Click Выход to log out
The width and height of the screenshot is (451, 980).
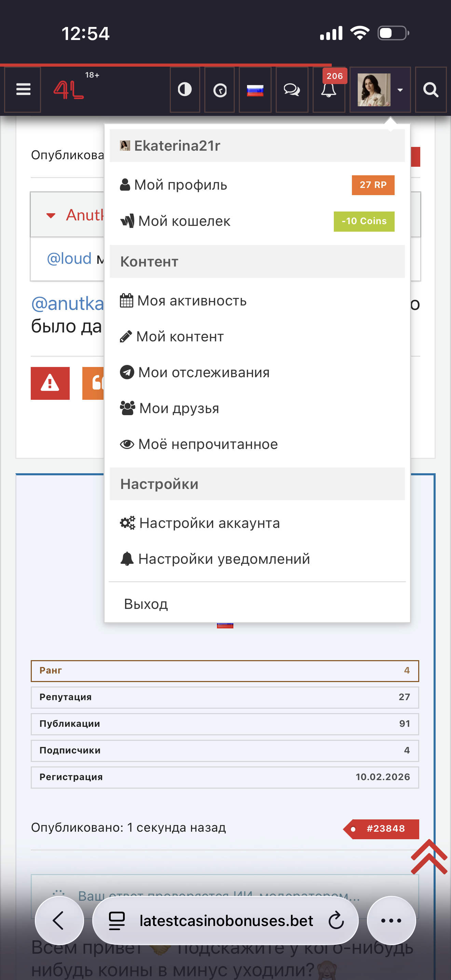tap(146, 604)
